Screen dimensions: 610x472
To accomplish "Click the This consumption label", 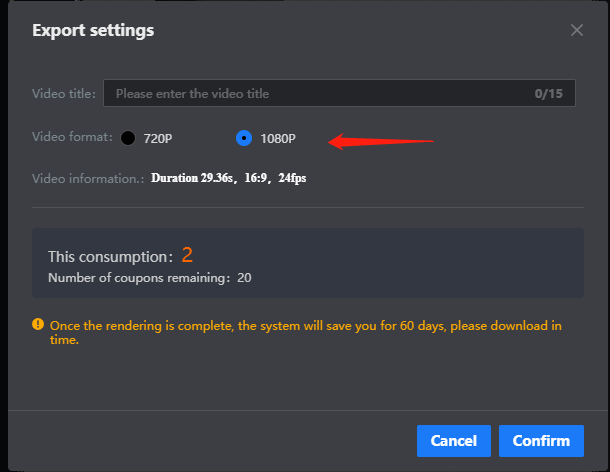I will tap(110, 257).
